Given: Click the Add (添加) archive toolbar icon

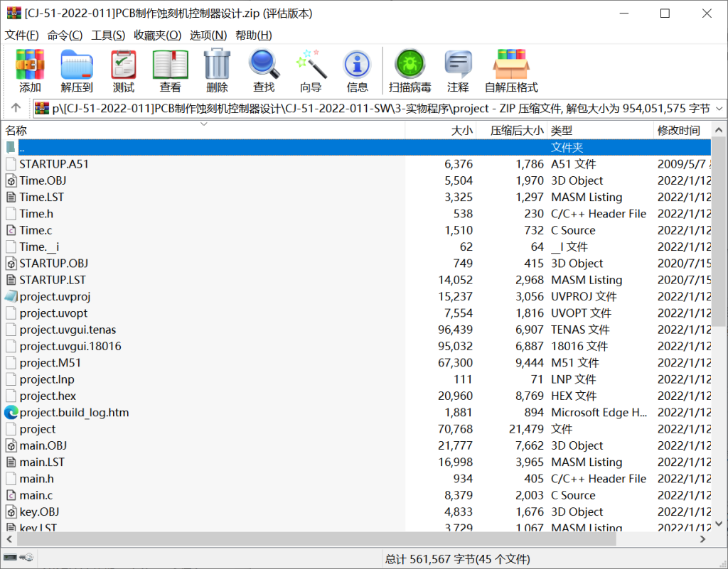Looking at the screenshot, I should (x=30, y=71).
